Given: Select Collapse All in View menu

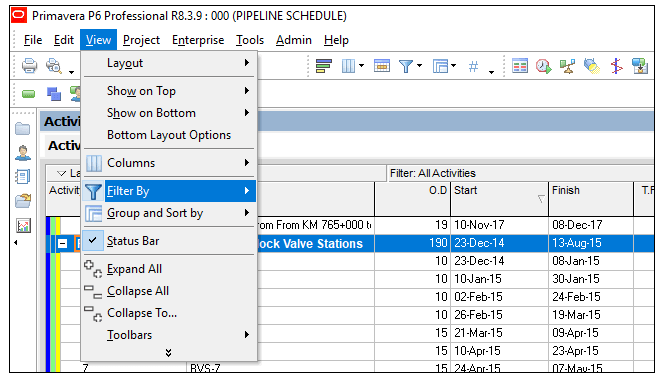Looking at the screenshot, I should [169, 291].
